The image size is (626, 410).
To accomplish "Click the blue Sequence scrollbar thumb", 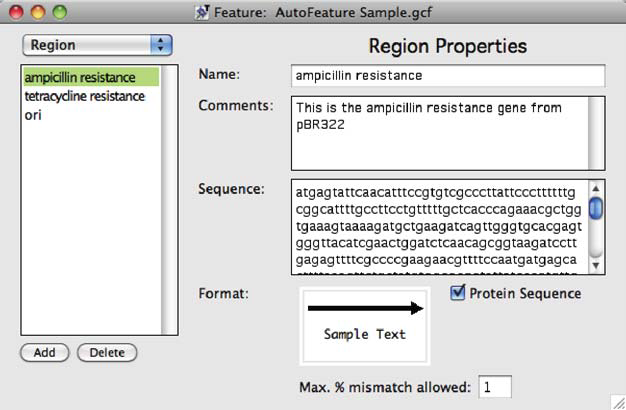I will 596,208.
